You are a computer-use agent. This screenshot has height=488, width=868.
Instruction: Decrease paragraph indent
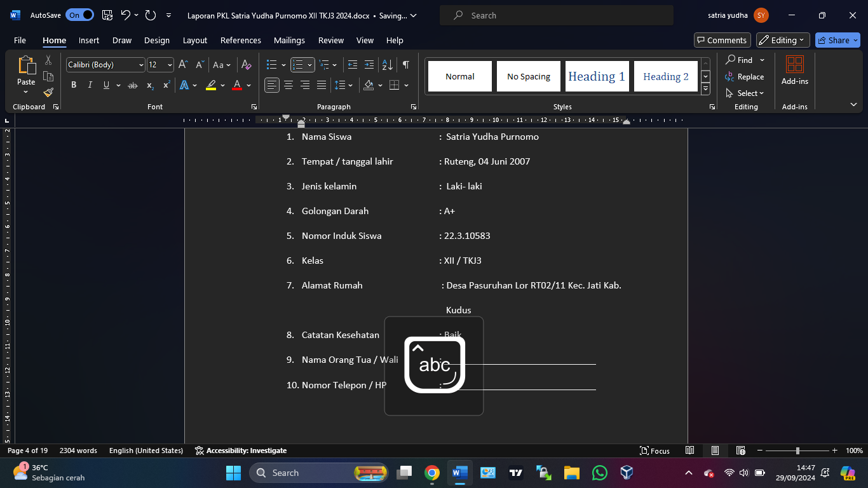click(x=353, y=65)
